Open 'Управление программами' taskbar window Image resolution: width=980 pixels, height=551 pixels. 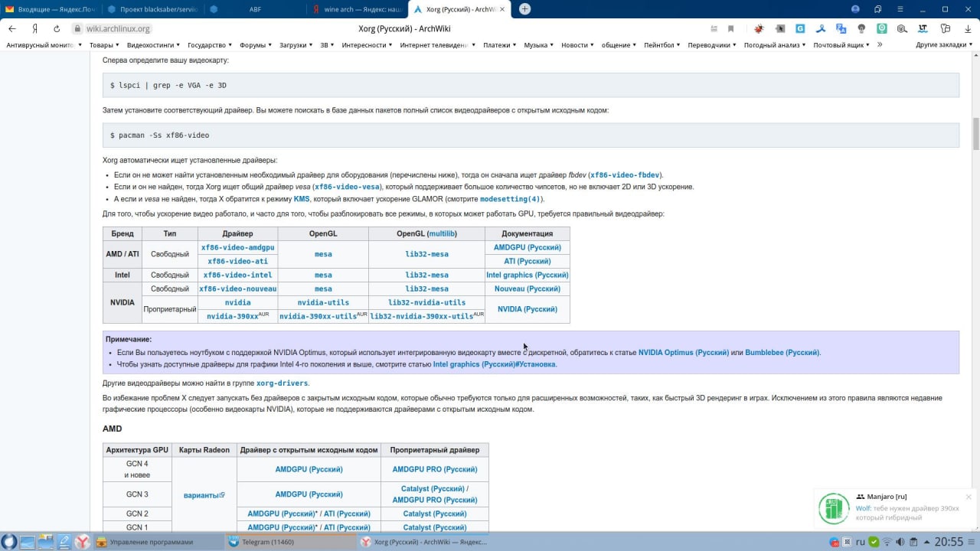click(x=158, y=542)
